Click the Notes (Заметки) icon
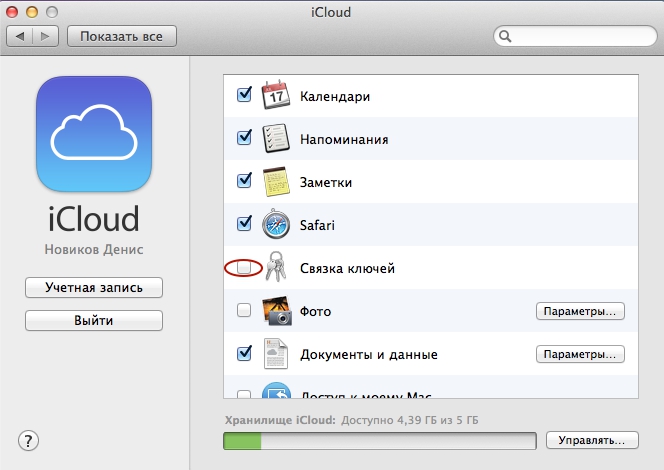The height and width of the screenshot is (470, 664). [275, 183]
